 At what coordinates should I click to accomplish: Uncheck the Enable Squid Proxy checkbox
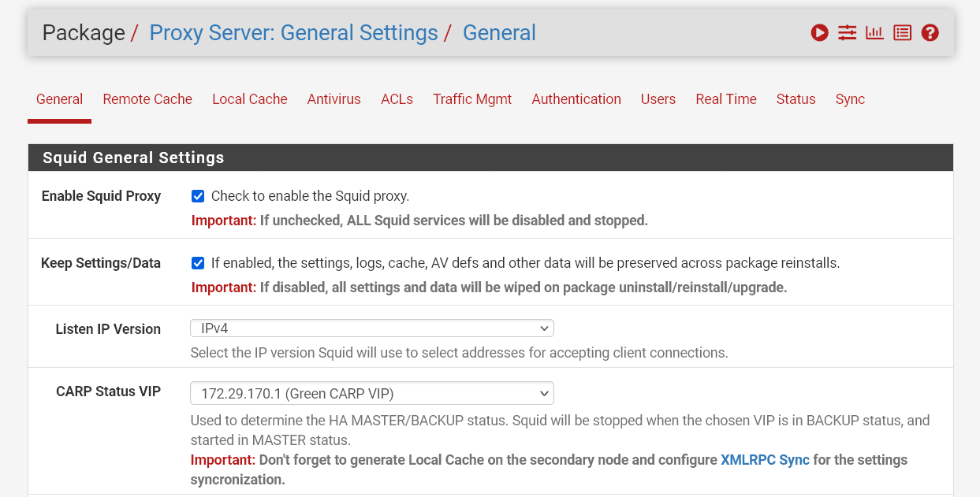coord(198,196)
